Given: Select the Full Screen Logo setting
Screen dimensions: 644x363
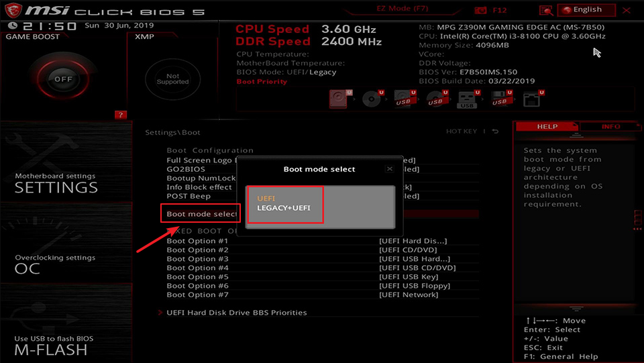Looking at the screenshot, I should 201,160.
